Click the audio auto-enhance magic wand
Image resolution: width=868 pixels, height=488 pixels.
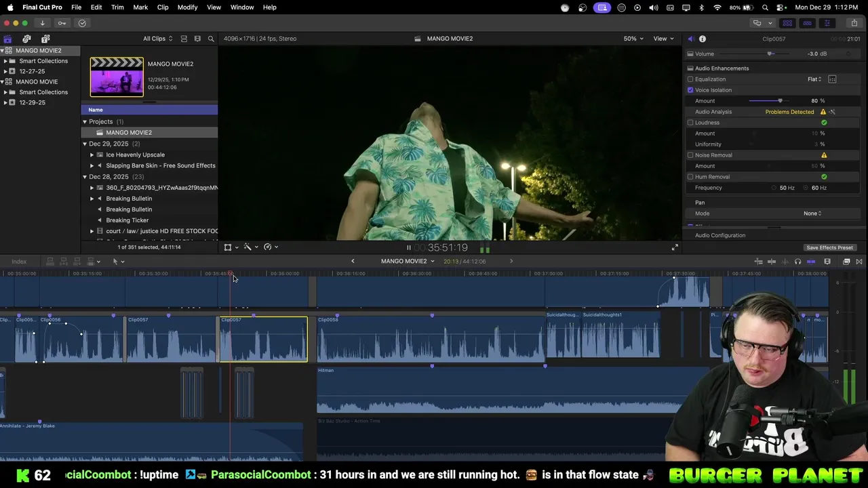click(832, 112)
